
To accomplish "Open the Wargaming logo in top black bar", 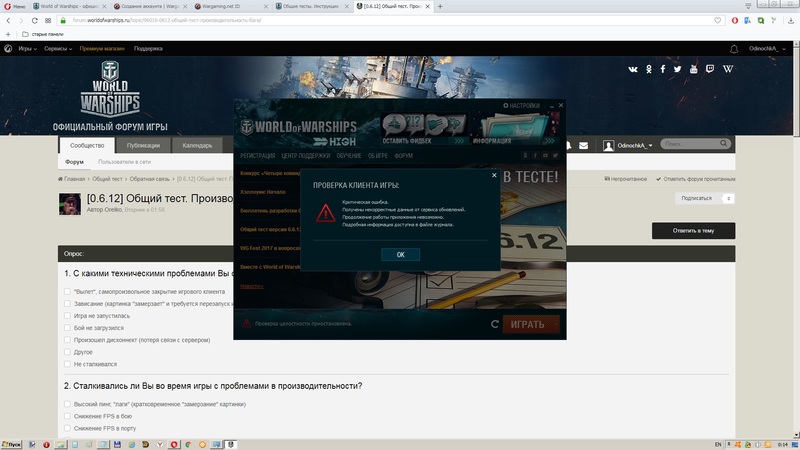I will click(x=8, y=49).
